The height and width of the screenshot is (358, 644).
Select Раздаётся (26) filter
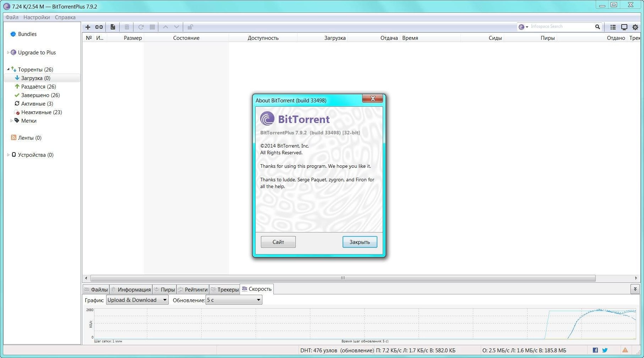point(38,87)
